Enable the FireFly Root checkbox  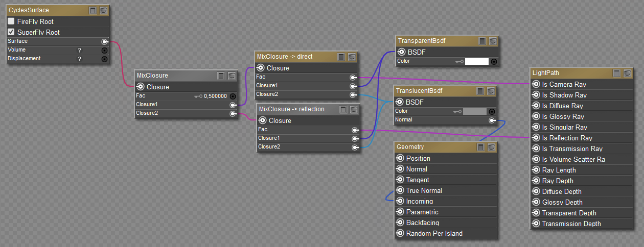[11, 21]
